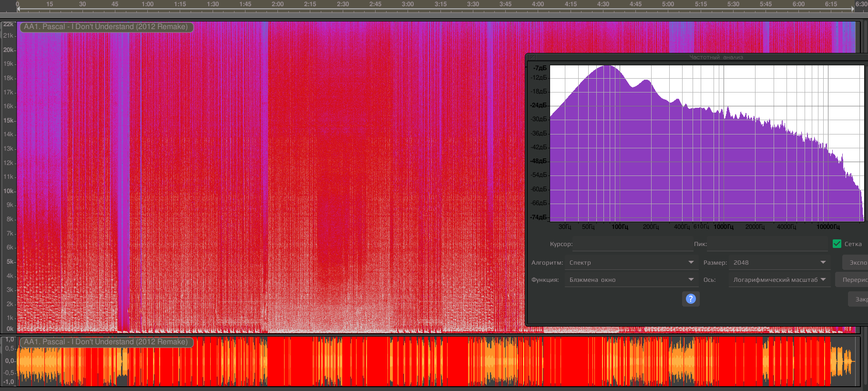Click the 1k label on frequency scale
Image resolution: width=868 pixels, height=391 pixels.
[x=10, y=318]
